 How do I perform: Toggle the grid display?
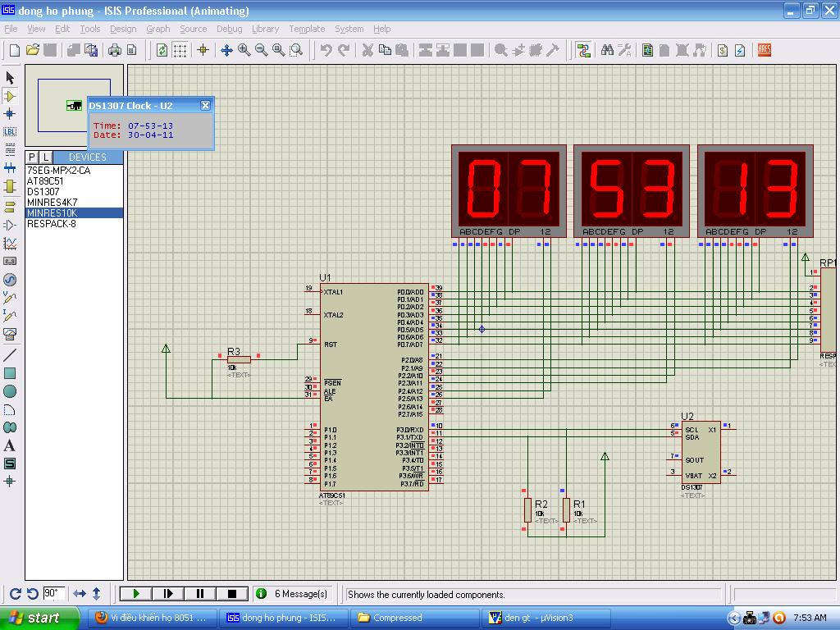[180, 50]
